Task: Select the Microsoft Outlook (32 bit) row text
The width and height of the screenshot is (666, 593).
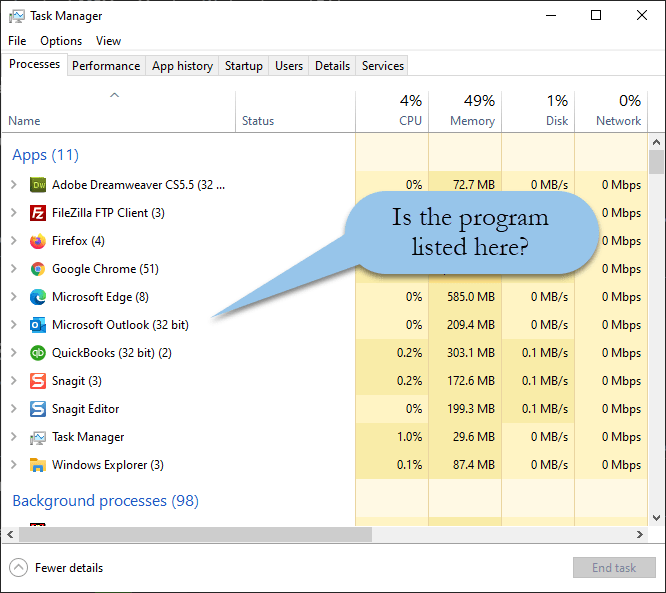Action: (x=120, y=325)
